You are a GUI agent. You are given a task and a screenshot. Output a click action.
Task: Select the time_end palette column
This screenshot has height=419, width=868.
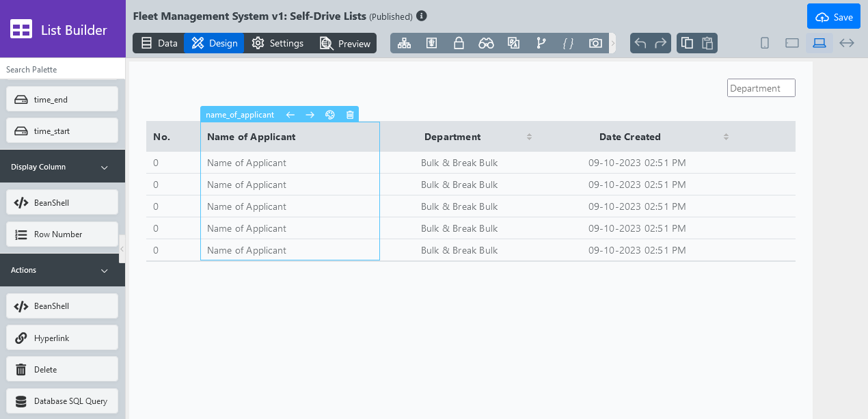[x=62, y=99]
